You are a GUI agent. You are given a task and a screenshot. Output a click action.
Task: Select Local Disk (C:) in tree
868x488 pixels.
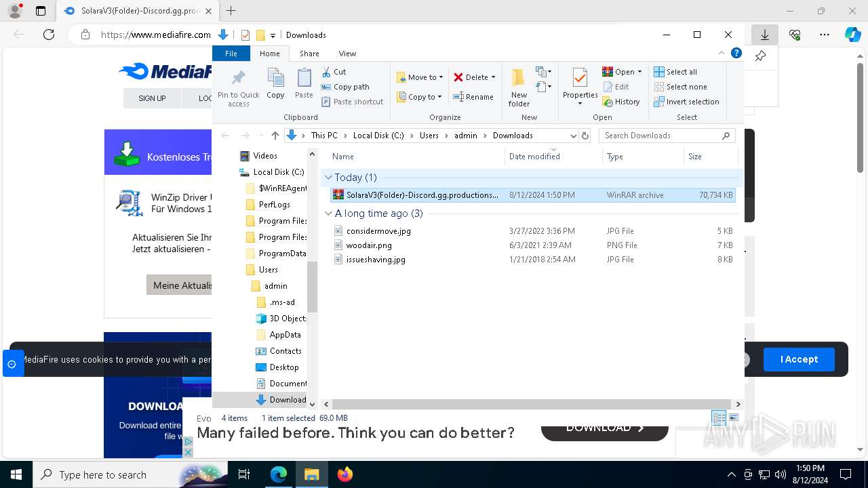coord(271,172)
